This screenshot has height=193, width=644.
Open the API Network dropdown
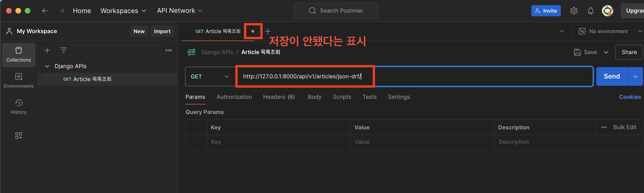[x=179, y=11]
